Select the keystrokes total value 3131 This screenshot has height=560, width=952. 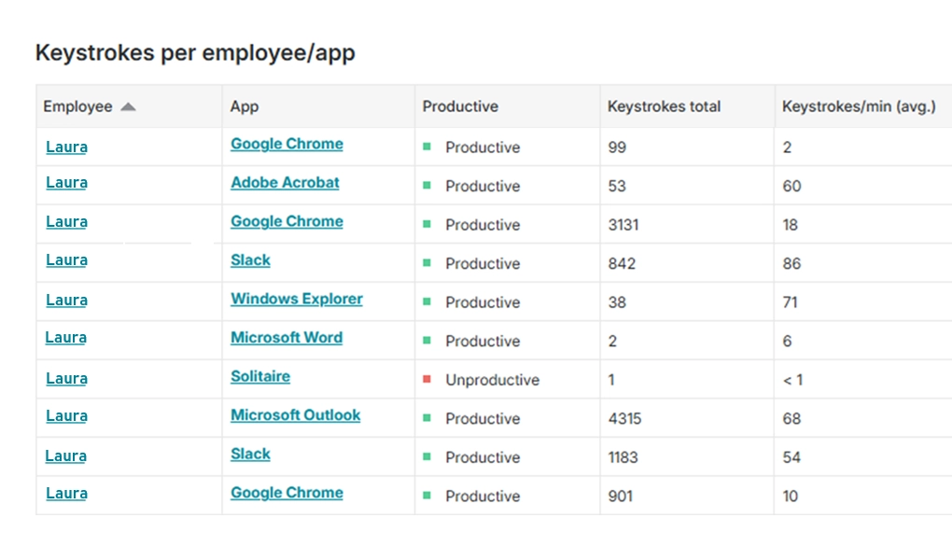pos(623,225)
